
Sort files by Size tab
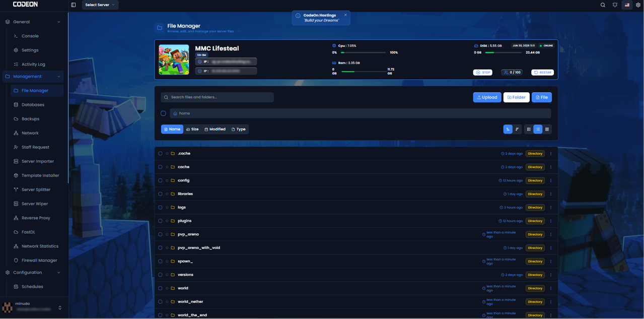[x=192, y=130]
